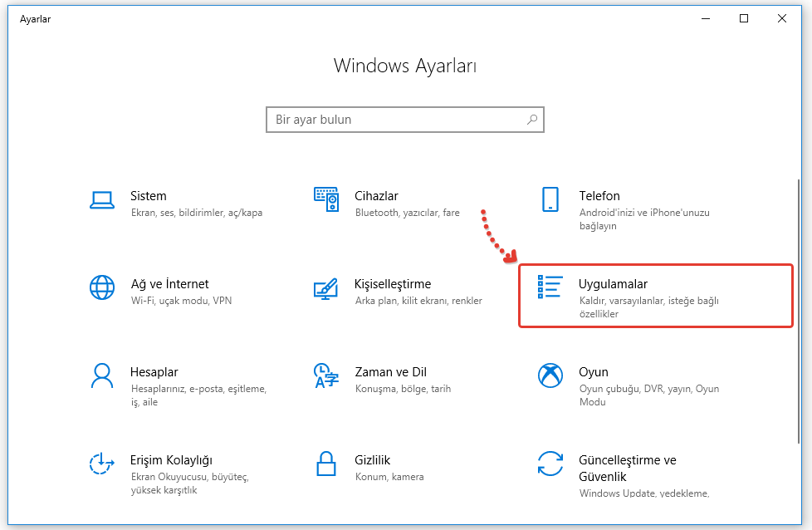Click the Gizlilik padlock icon
The image size is (812, 530).
325,464
